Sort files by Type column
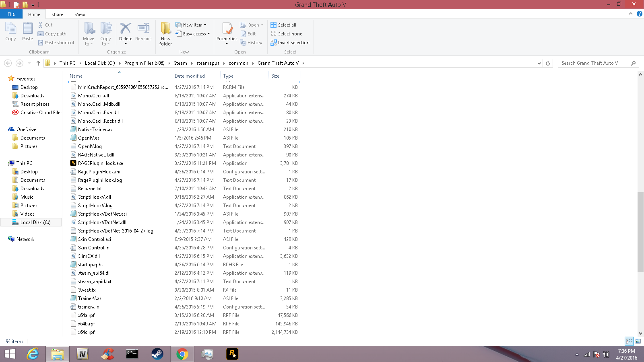Viewport: 644px width, 362px height. (245, 76)
